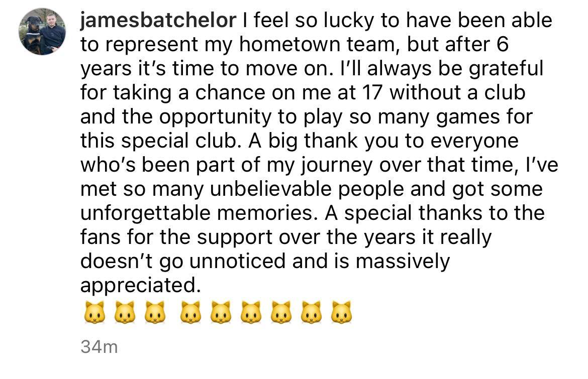Click the last cat emoji in the row

pyautogui.click(x=341, y=312)
